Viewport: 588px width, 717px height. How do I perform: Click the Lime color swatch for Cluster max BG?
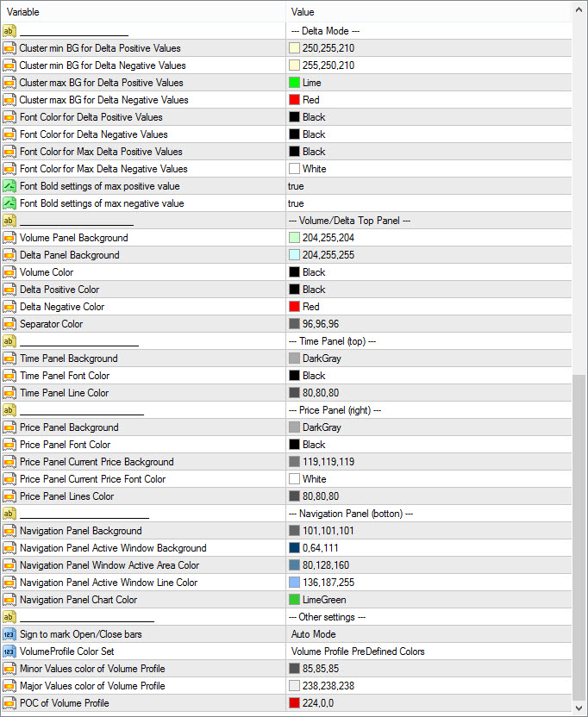295,83
